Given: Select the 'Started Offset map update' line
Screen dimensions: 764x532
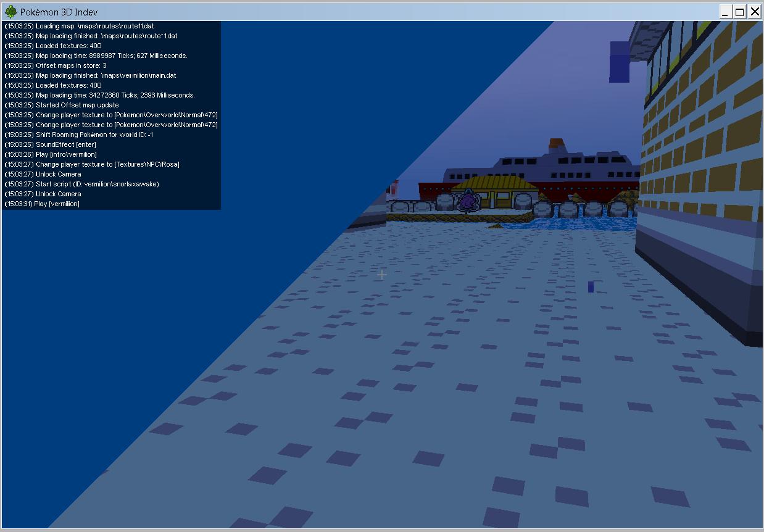Looking at the screenshot, I should click(62, 105).
